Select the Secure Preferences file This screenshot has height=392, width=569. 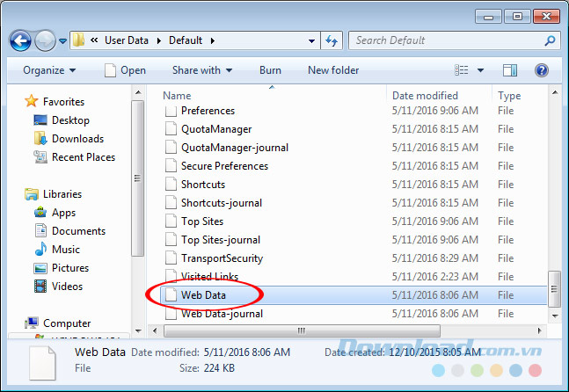point(224,166)
